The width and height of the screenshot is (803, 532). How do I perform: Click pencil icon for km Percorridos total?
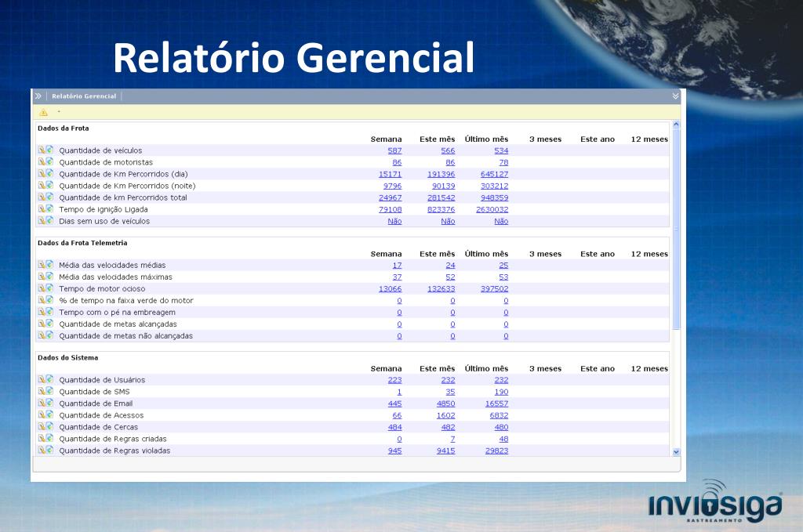click(x=42, y=197)
